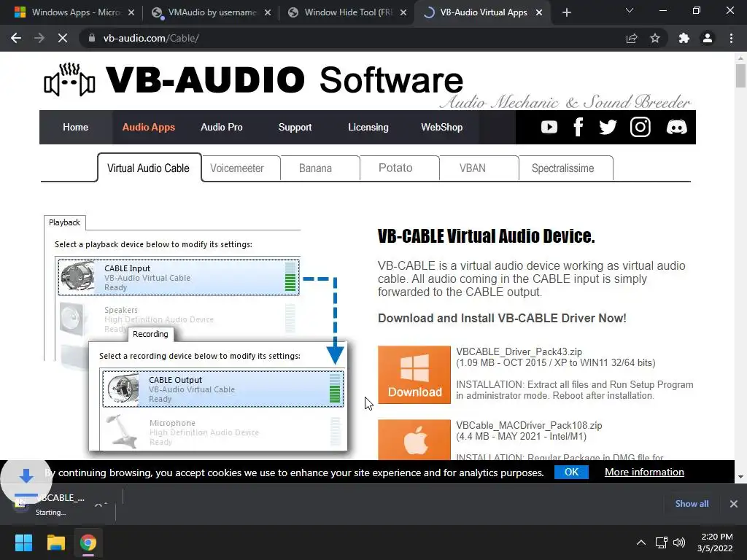Image resolution: width=747 pixels, height=560 pixels.
Task: Open the WebShop navigation item
Action: point(441,127)
